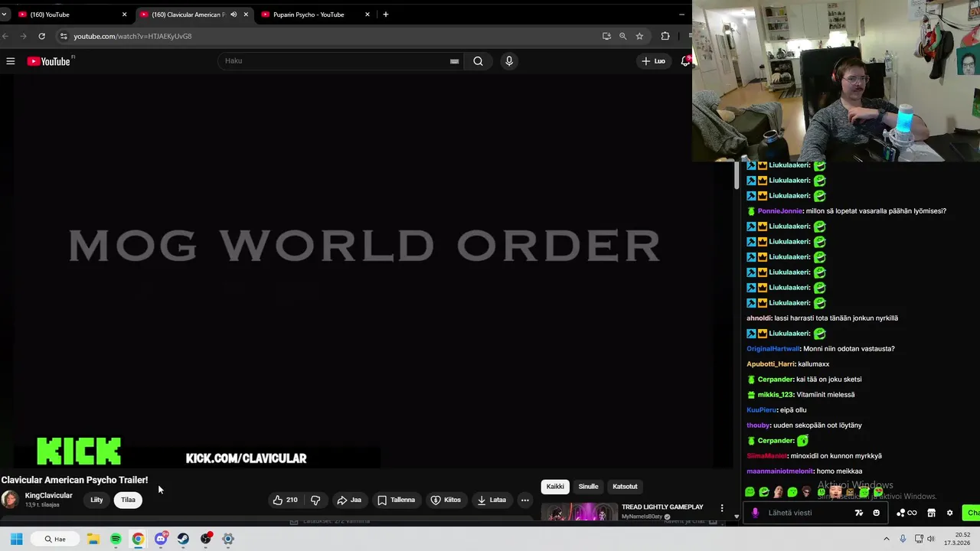
Task: Select the Katsotut filter chip
Action: point(625,487)
